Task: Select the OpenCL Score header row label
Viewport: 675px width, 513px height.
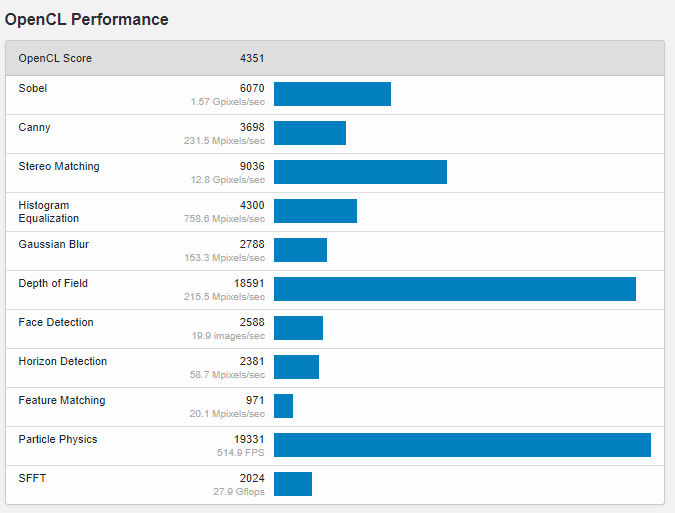Action: tap(55, 58)
